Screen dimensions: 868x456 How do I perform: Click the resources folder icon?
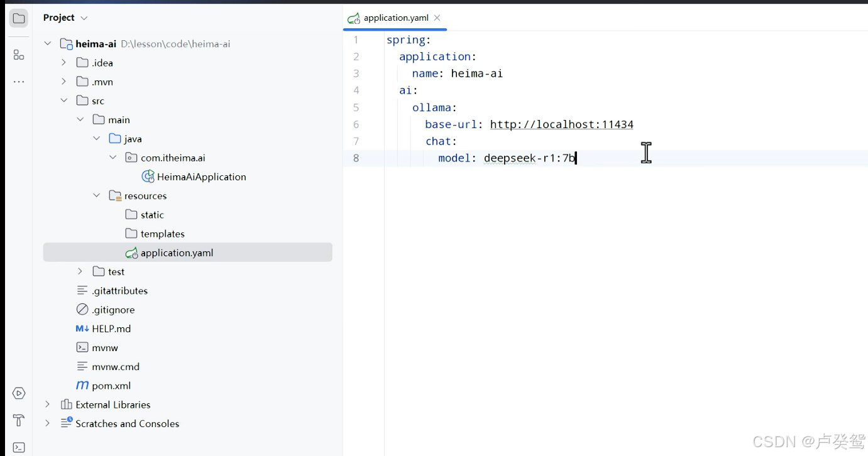115,196
